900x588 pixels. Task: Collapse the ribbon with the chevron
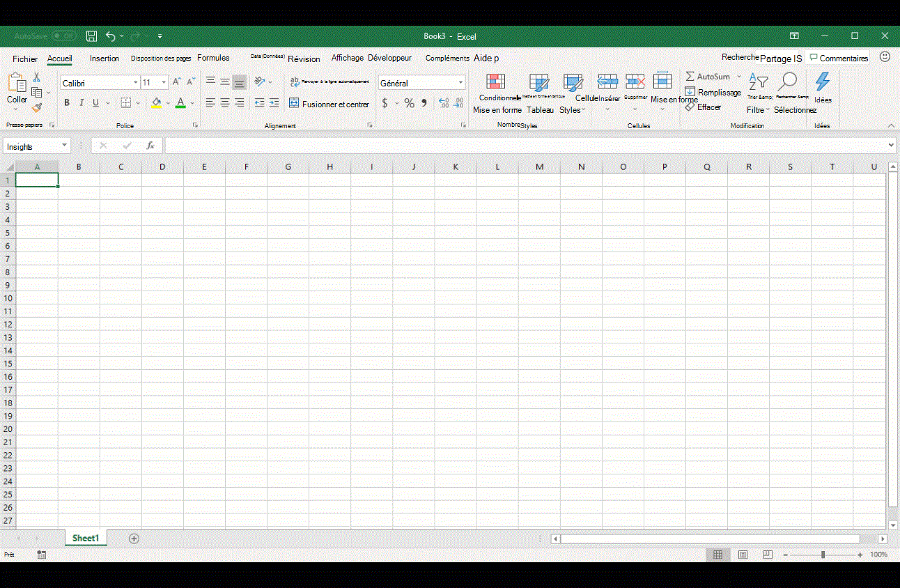[891, 125]
